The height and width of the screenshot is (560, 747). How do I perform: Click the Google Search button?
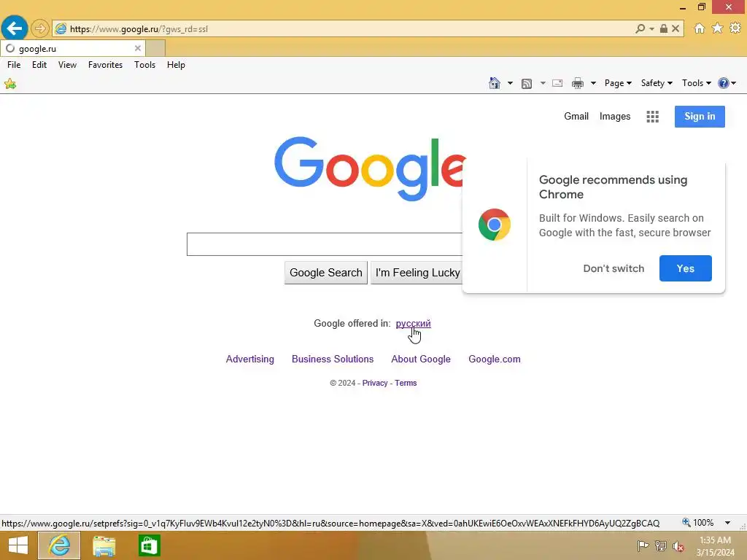click(326, 273)
